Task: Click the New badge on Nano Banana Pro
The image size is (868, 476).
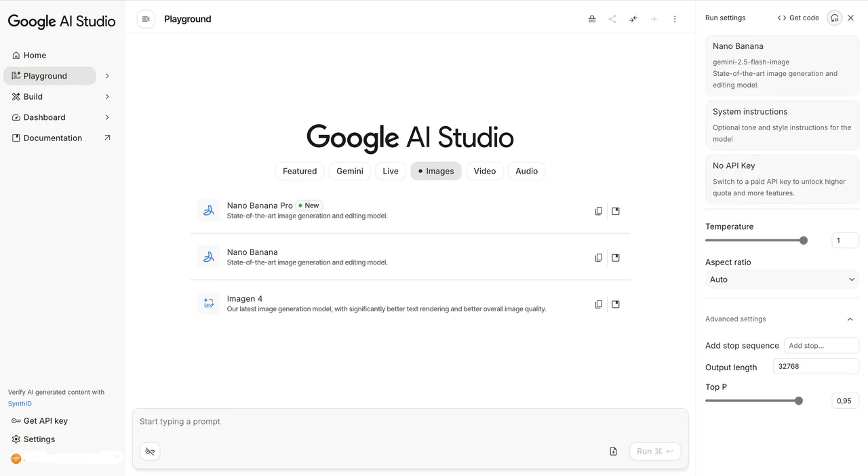Action: (x=309, y=205)
